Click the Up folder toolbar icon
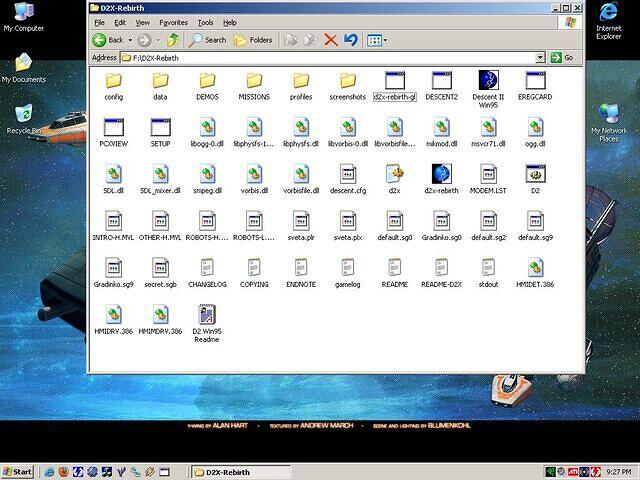This screenshot has height=480, width=640. (x=173, y=40)
